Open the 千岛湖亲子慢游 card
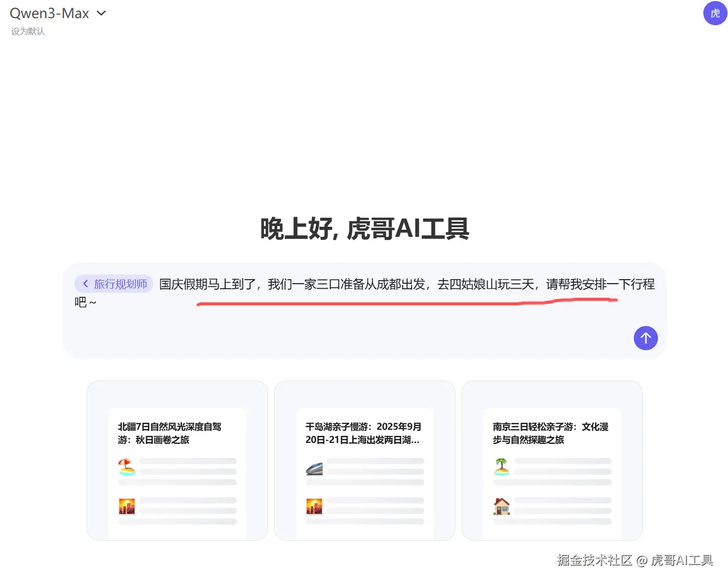This screenshot has width=728, height=582. 365,461
